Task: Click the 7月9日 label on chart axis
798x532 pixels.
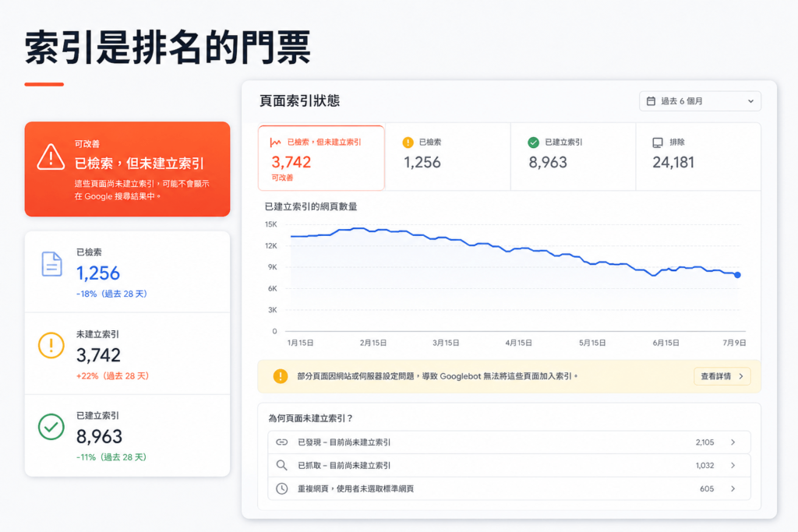Action: click(x=734, y=343)
